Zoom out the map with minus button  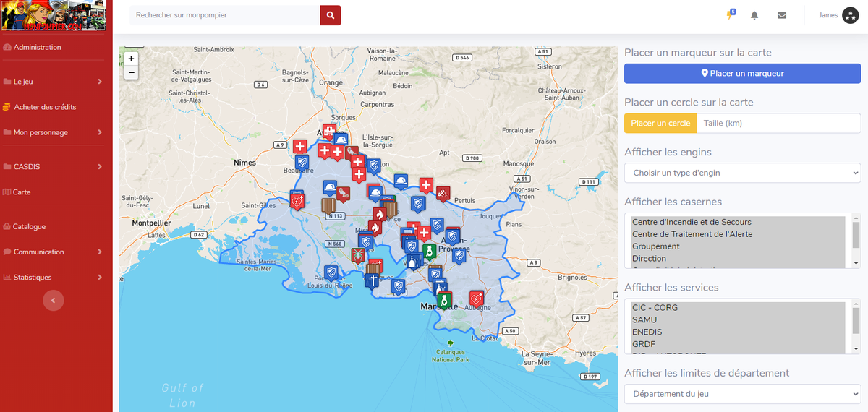(x=131, y=72)
